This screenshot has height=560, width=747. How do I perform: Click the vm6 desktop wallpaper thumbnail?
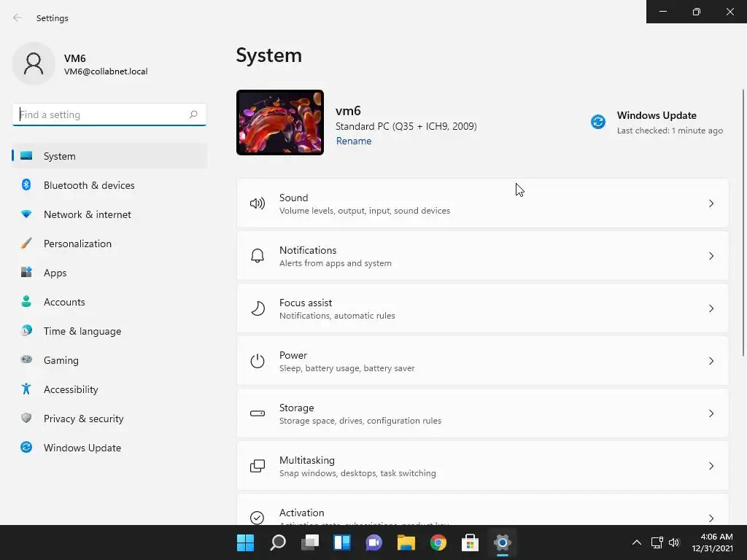(x=280, y=122)
